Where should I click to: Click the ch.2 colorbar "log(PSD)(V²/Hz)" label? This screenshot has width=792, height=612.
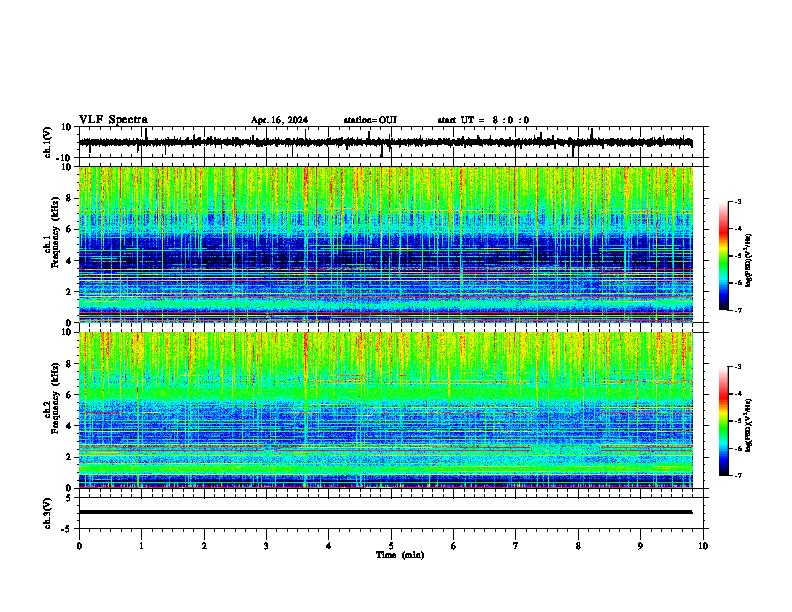(x=749, y=426)
